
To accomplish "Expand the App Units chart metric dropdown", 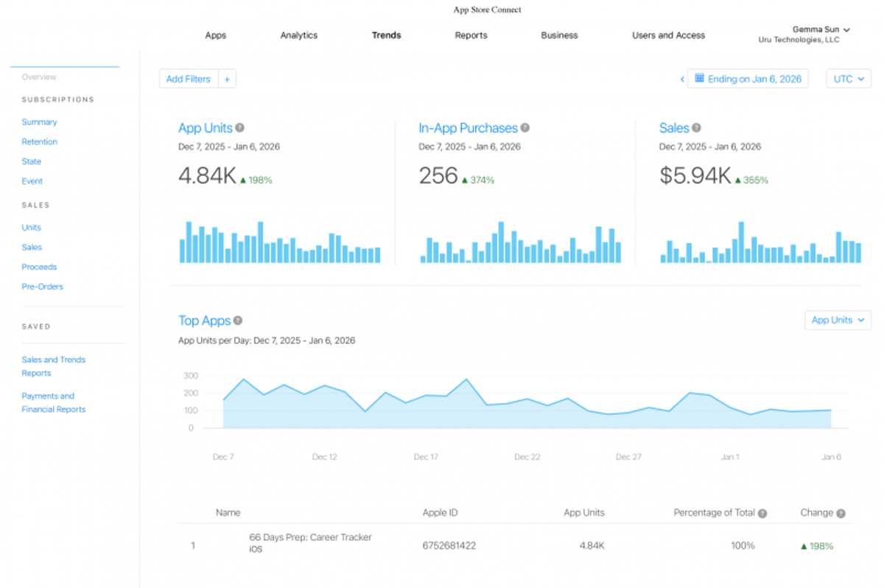I will pos(838,321).
